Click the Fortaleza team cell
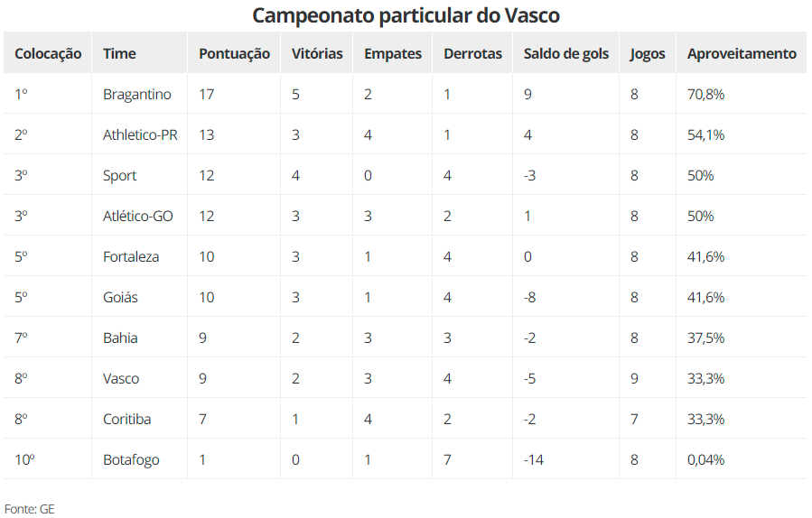 click(x=131, y=256)
